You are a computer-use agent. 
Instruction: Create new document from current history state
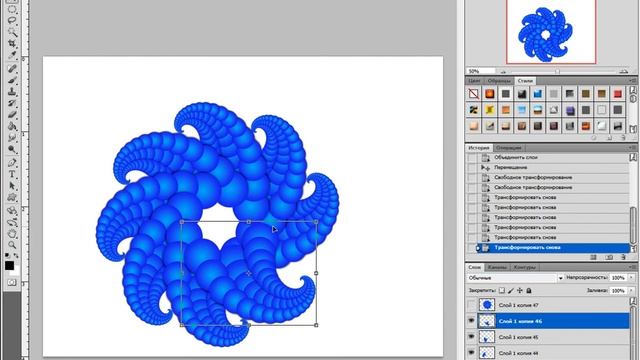pos(593,257)
